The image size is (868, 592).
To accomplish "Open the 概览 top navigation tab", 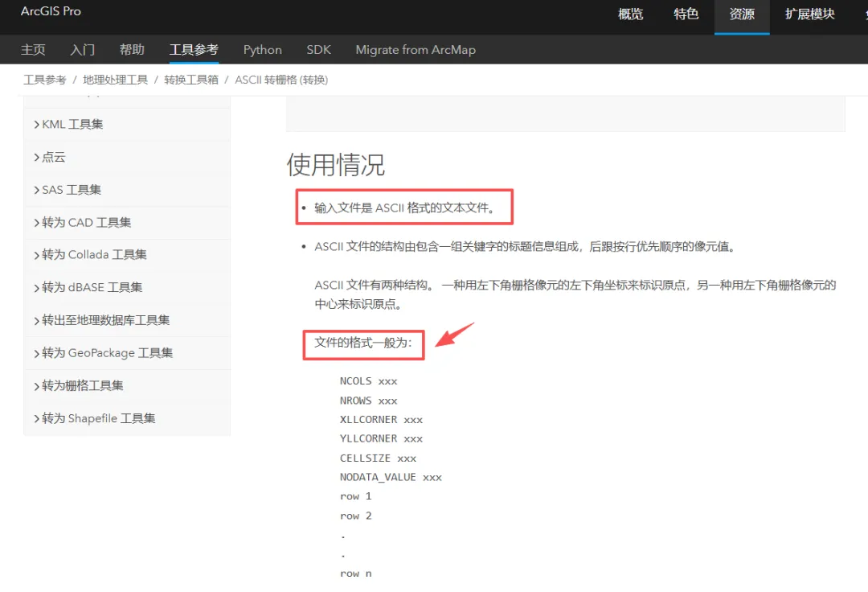I will click(631, 14).
